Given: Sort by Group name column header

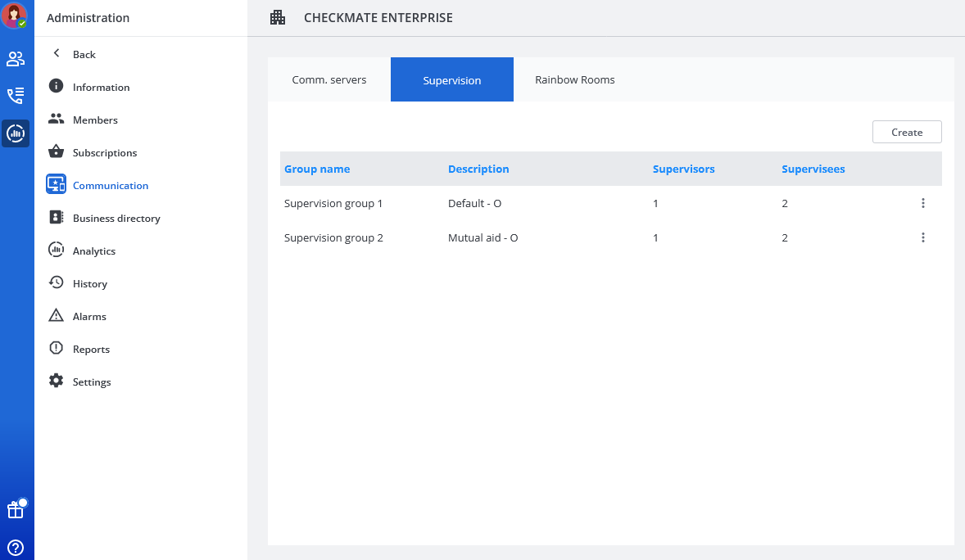Looking at the screenshot, I should click(x=317, y=169).
